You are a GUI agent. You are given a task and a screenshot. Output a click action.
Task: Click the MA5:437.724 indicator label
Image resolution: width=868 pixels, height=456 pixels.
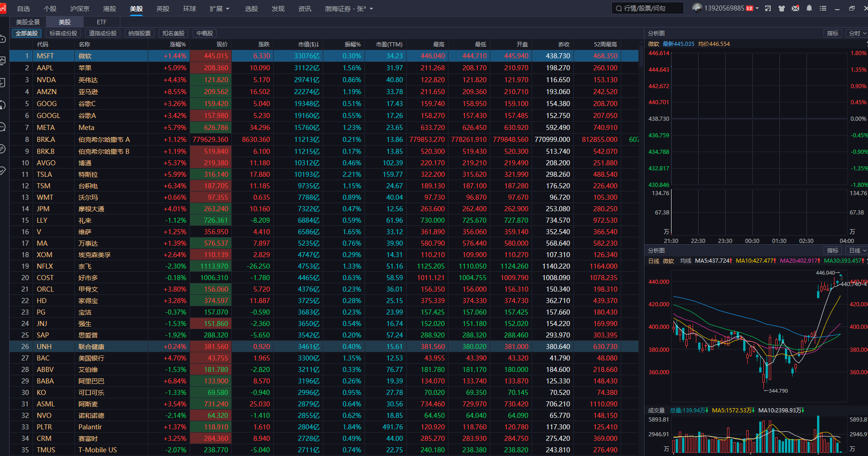713,261
